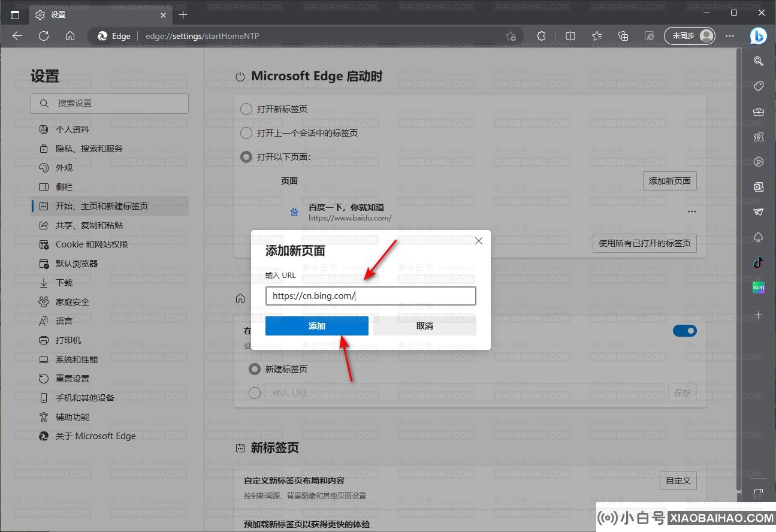Open 重置设置 settings section
The image size is (776, 532).
(x=110, y=379)
